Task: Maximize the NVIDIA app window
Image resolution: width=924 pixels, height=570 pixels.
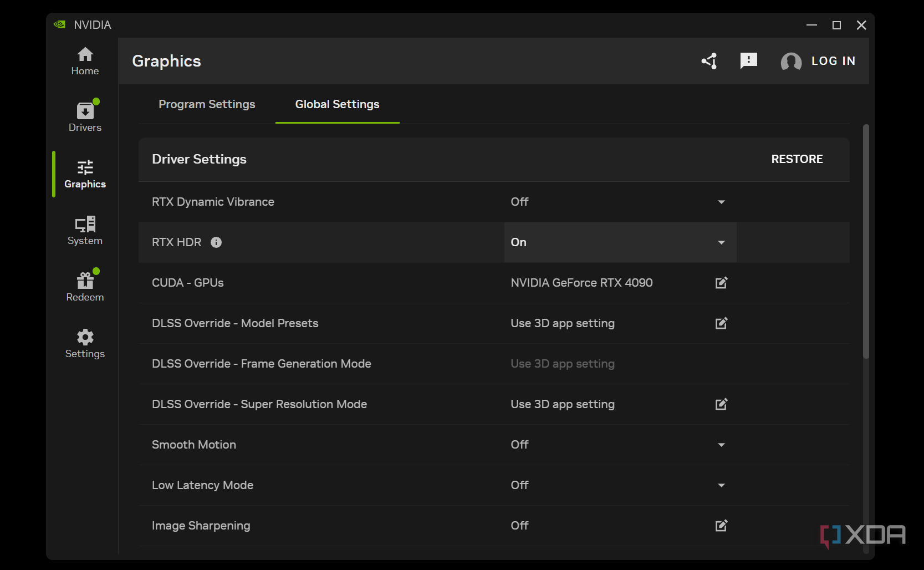Action: tap(836, 25)
